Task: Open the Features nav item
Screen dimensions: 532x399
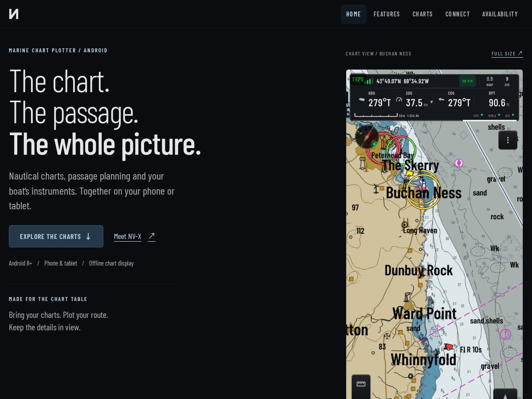Action: pyautogui.click(x=387, y=14)
